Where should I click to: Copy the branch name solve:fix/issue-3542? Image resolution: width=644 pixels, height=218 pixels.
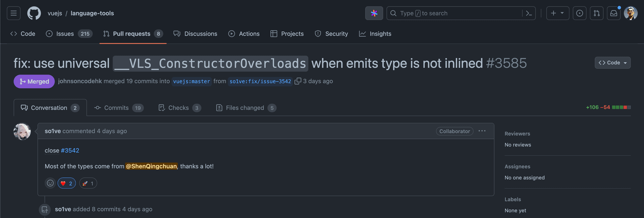[x=298, y=81]
